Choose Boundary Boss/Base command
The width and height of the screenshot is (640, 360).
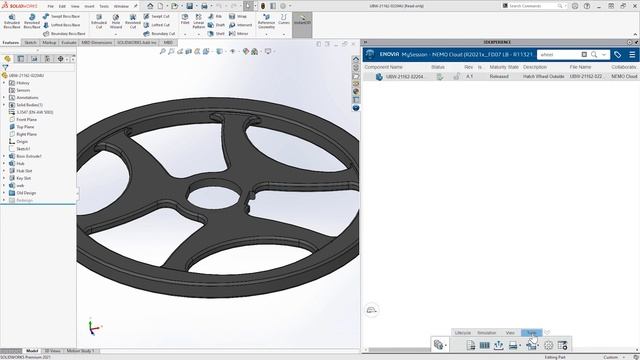point(64,33)
